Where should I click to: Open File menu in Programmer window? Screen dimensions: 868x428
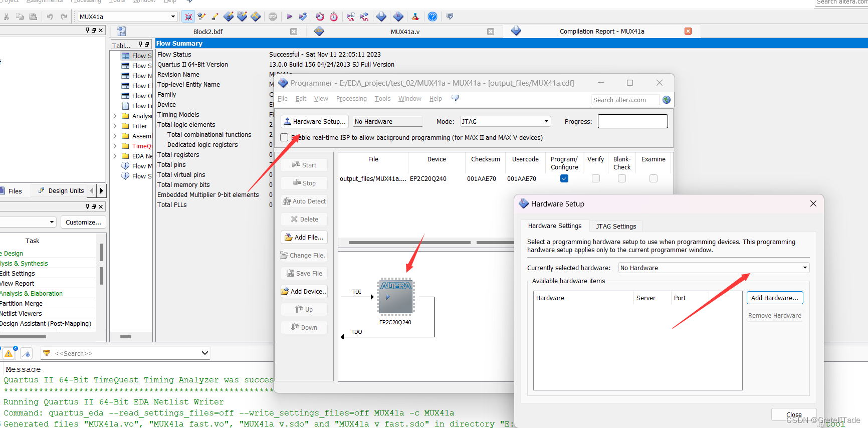[283, 99]
